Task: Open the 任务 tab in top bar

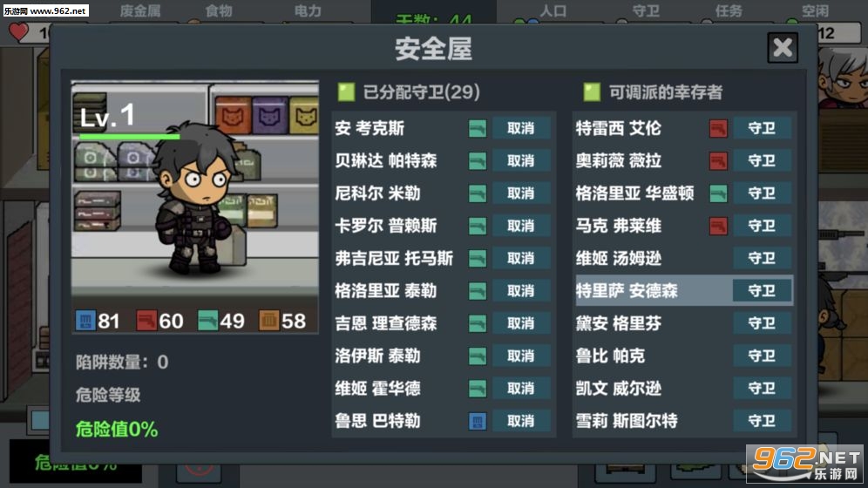Action: coord(729,10)
